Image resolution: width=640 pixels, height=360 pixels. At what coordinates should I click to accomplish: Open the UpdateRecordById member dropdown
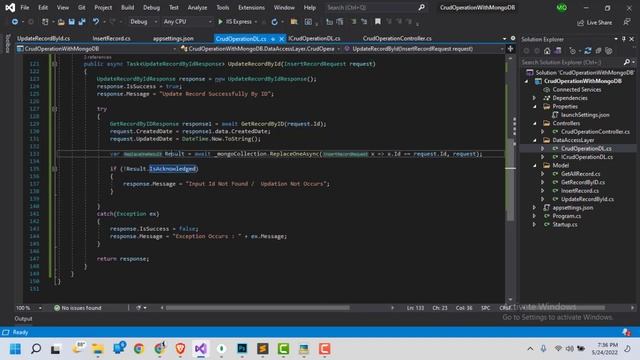click(x=424, y=49)
